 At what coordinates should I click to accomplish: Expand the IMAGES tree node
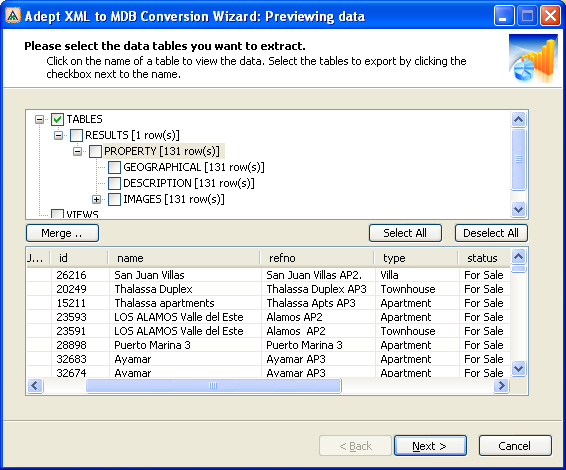[96, 199]
